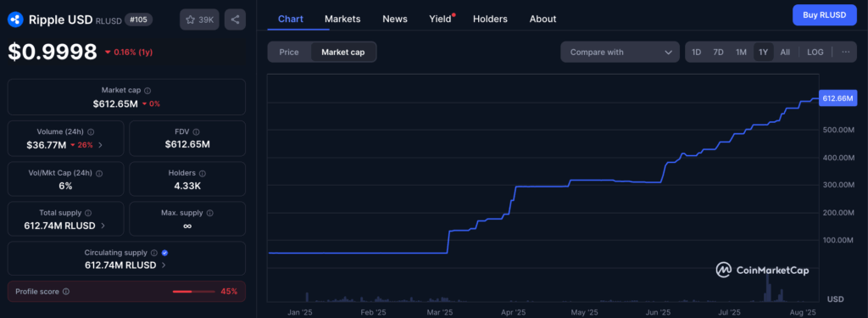
Task: Switch chart to Market cap view
Action: 342,52
